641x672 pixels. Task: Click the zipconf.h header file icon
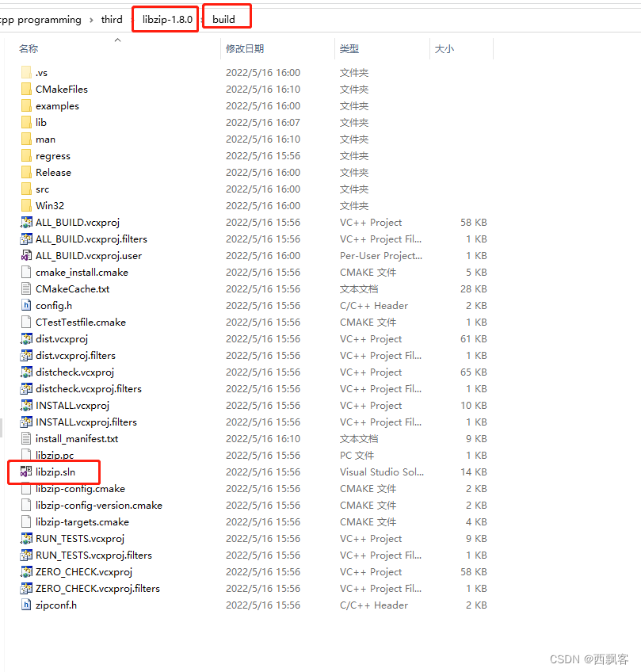(x=28, y=605)
